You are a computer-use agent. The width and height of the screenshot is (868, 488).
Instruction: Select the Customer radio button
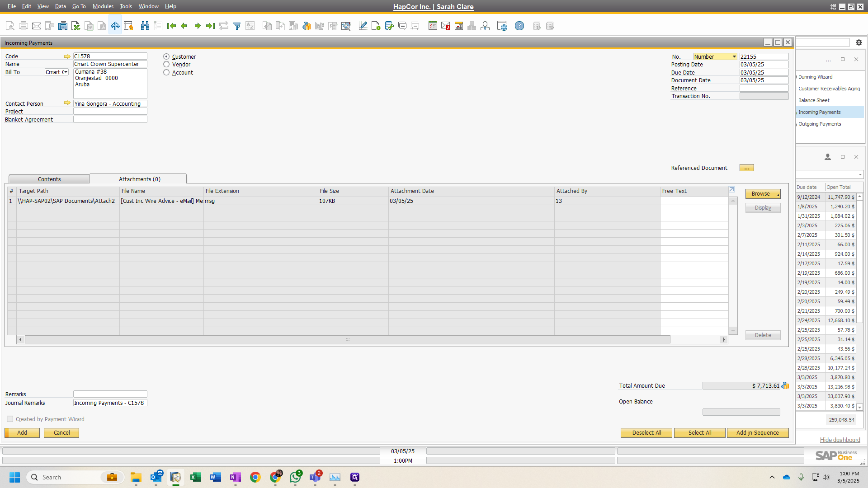point(166,56)
